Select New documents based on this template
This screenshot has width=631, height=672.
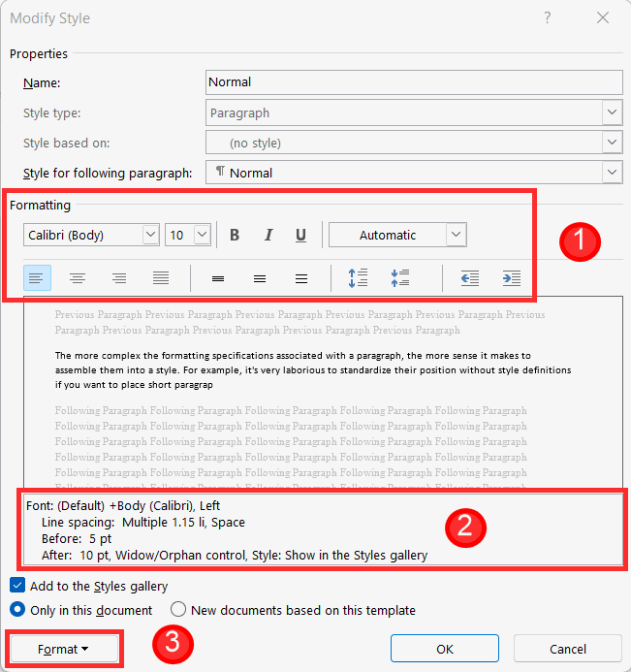click(178, 609)
